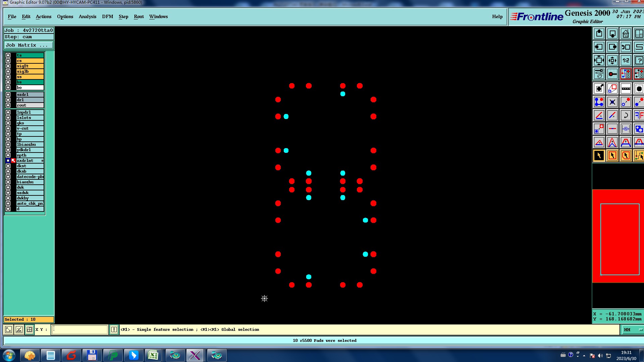Click the 1:2 zoom icon
The image size is (644, 362).
[626, 60]
